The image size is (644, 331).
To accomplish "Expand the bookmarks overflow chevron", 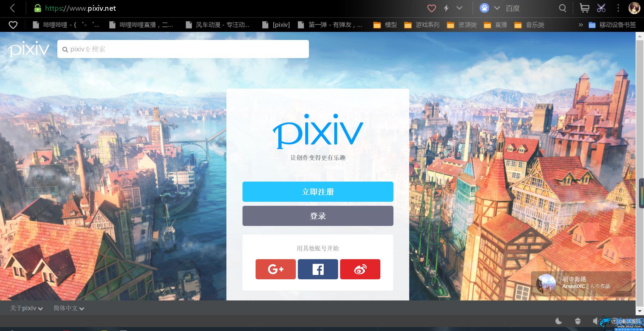I will point(581,25).
